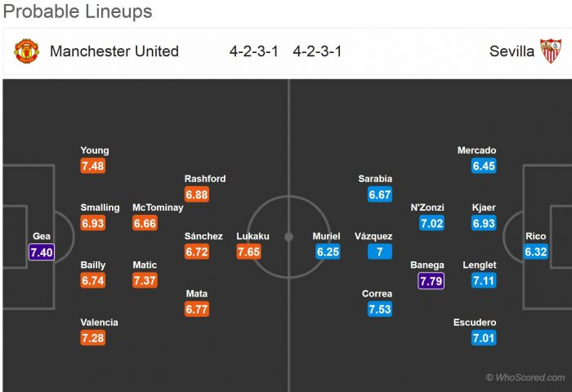Image resolution: width=572 pixels, height=392 pixels.
Task: Click the Probable Lineups heading
Action: click(x=78, y=12)
